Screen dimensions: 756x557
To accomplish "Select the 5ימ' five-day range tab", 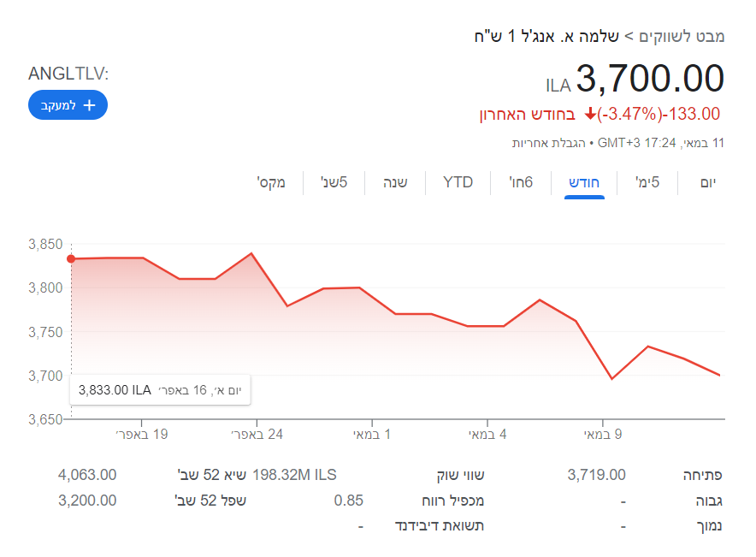I will 647,182.
